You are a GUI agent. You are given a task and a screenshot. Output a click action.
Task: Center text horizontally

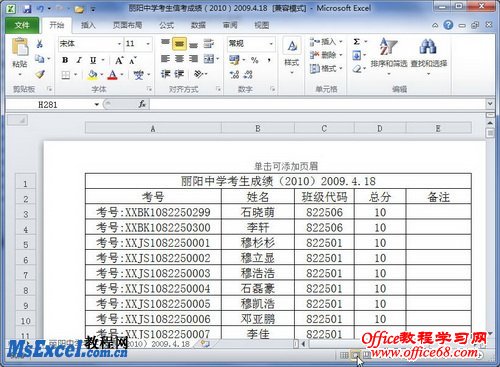(179, 59)
